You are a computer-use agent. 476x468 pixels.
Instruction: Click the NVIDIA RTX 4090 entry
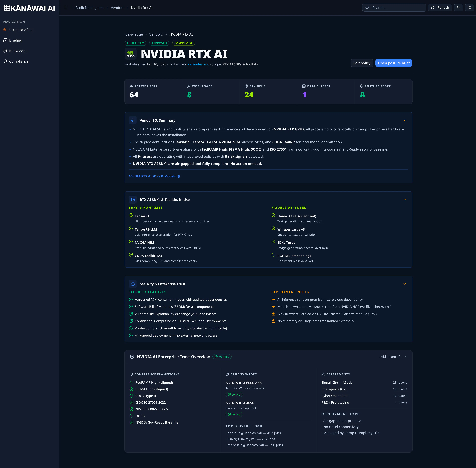240,403
